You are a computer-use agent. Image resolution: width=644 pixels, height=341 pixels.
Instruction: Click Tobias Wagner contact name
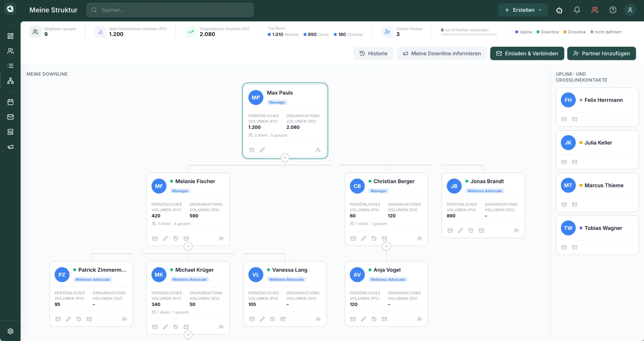click(x=603, y=228)
